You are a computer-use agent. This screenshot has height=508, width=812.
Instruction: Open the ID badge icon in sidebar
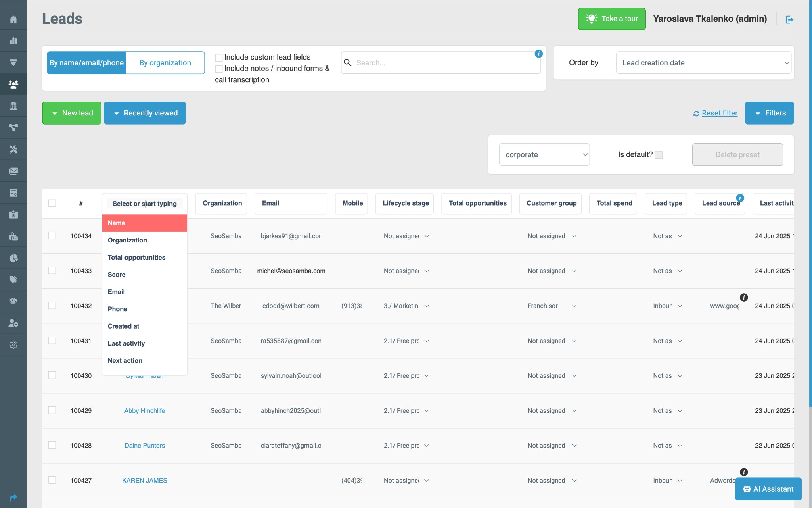13,215
